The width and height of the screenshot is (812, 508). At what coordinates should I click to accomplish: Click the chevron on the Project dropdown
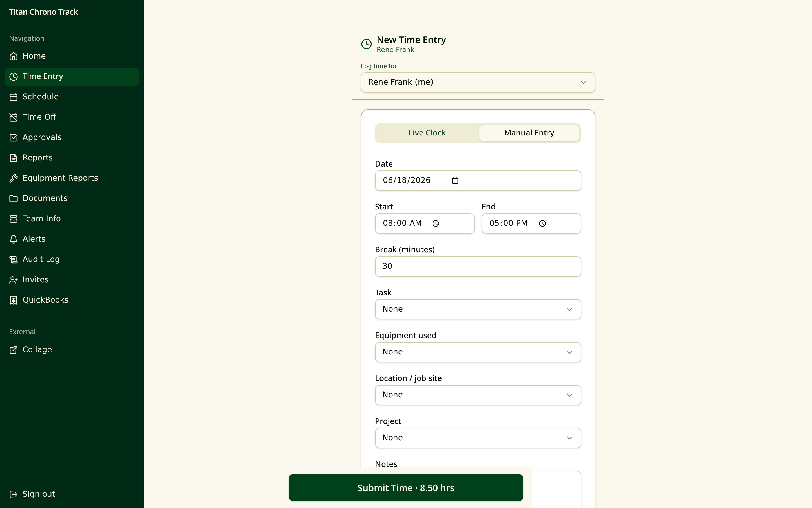click(570, 438)
